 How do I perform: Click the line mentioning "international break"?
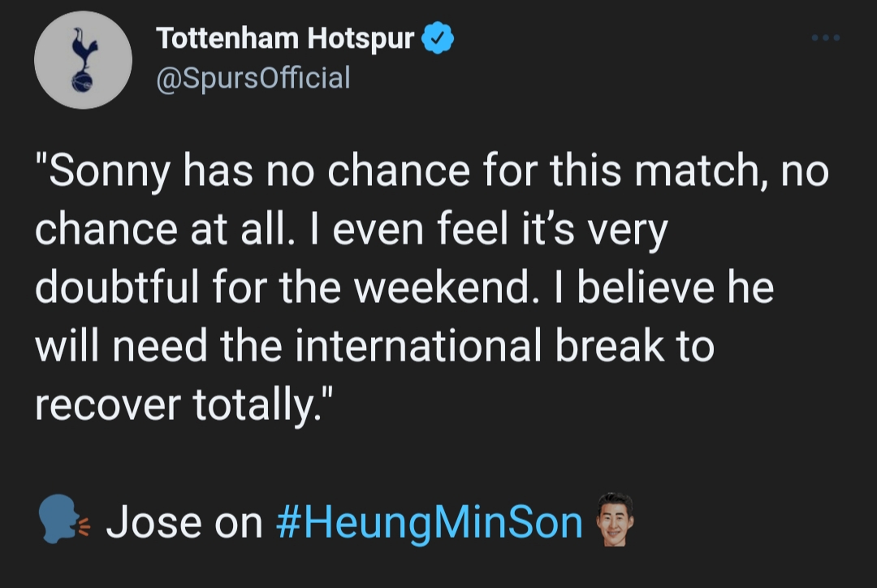[374, 347]
